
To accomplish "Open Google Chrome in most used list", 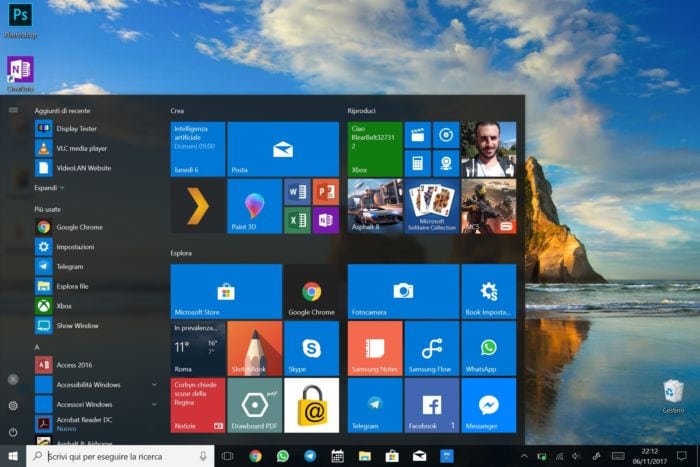I will coord(95,227).
